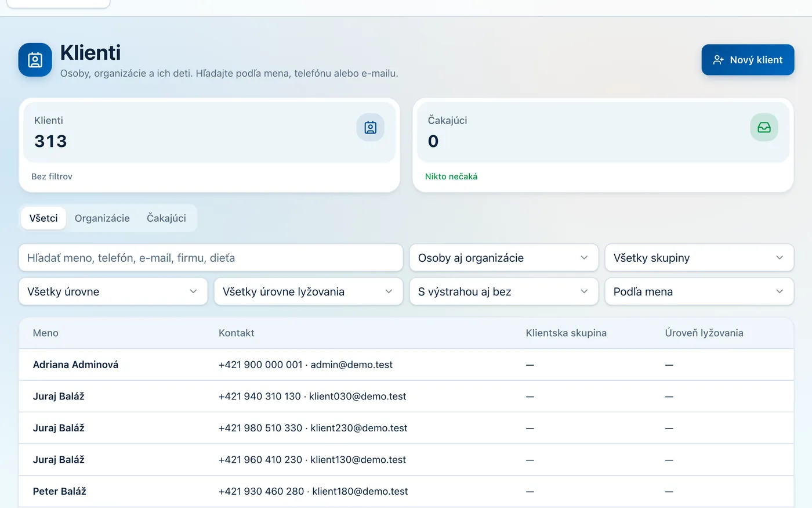Screen dimensions: 812x508
Task: Click the inbox icon in Čakajúci stat card
Action: 764,128
